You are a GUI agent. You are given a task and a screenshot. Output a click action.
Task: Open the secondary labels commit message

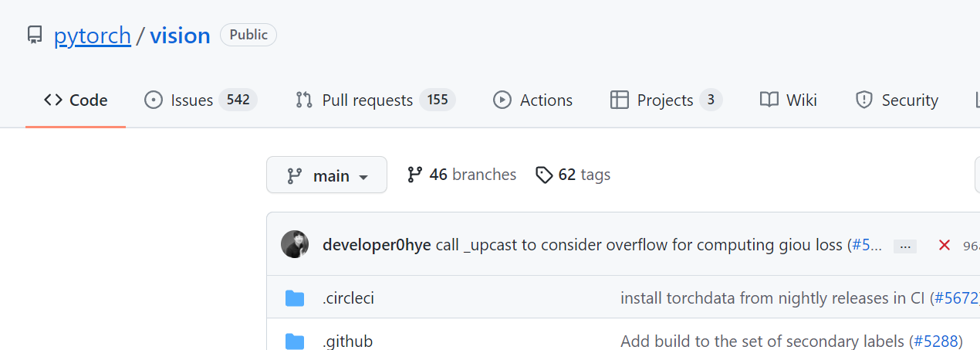pyautogui.click(x=762, y=341)
